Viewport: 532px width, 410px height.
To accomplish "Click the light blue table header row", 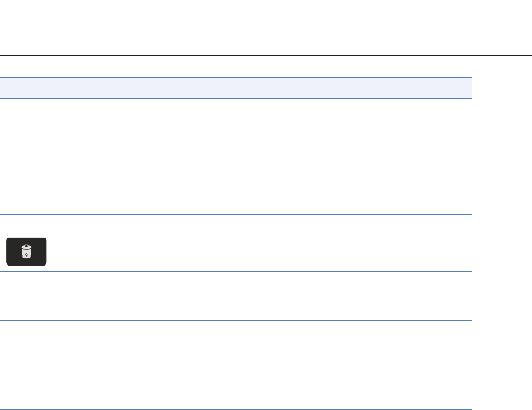I will click(236, 88).
